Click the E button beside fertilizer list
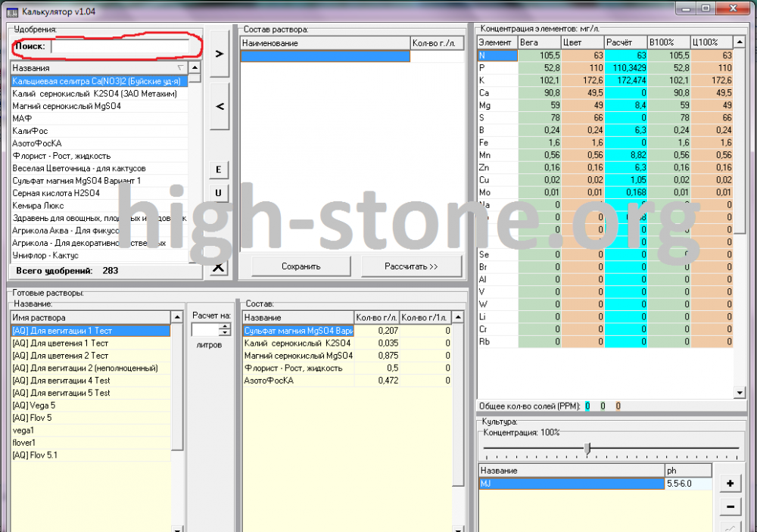 219,170
